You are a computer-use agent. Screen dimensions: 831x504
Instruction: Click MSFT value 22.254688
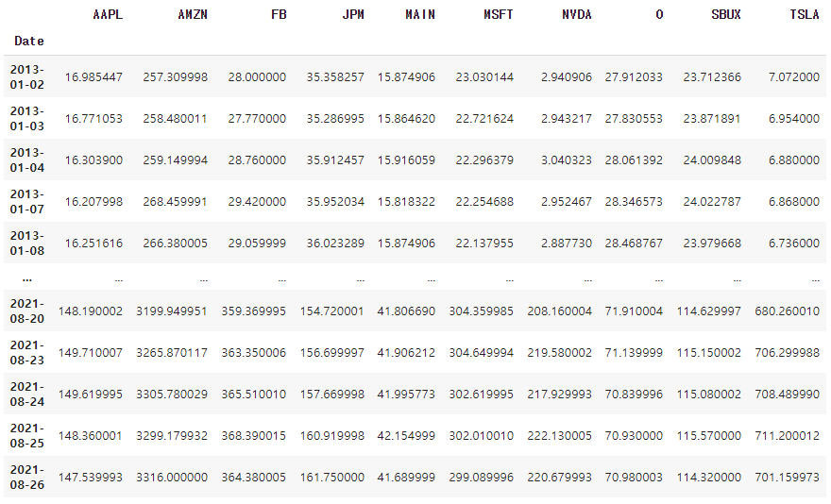point(484,202)
